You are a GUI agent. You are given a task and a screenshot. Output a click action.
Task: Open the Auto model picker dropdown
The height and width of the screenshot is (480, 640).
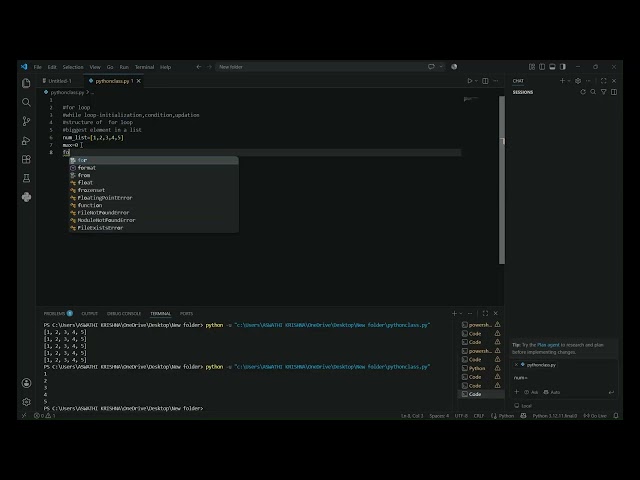(x=552, y=392)
